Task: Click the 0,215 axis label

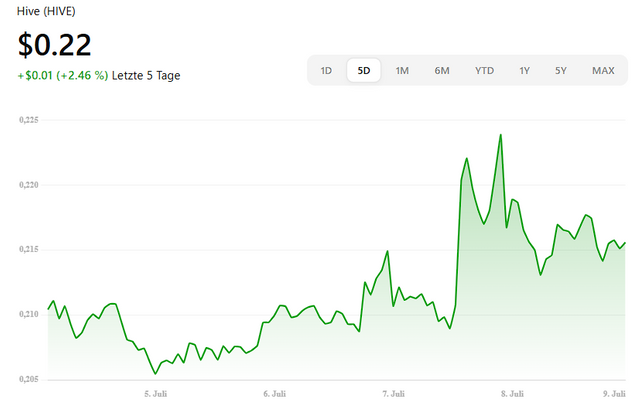Action: [29, 250]
